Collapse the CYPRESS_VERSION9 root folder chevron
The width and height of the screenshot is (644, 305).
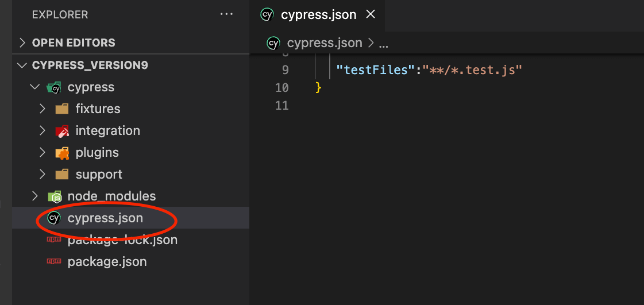[x=21, y=65]
